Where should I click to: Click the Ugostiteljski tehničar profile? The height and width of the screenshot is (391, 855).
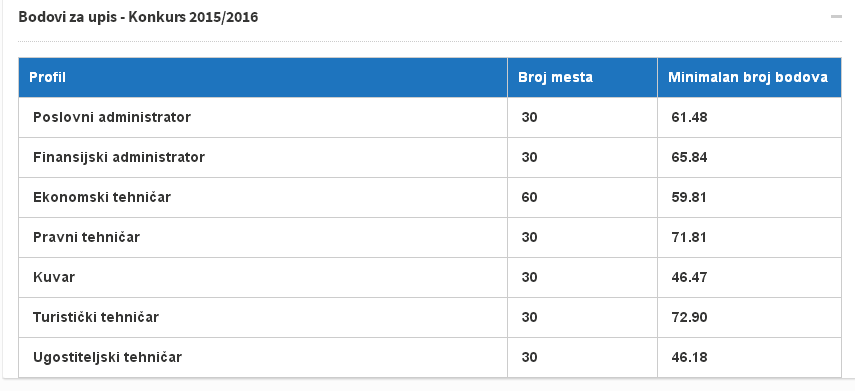coord(107,357)
